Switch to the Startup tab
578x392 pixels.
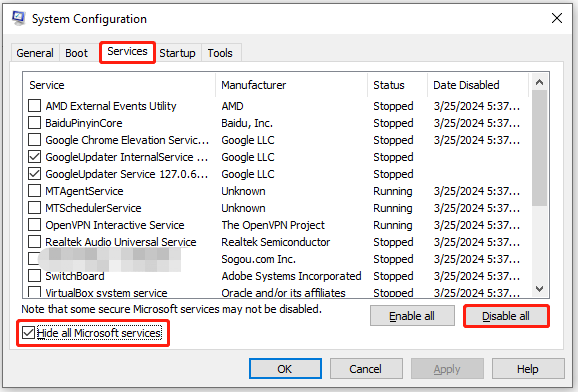[x=177, y=53]
